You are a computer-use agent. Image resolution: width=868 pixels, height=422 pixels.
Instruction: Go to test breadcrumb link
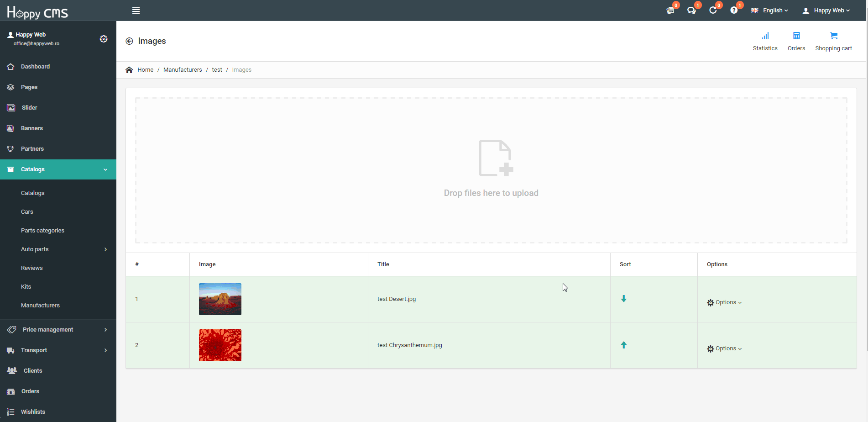(x=217, y=70)
